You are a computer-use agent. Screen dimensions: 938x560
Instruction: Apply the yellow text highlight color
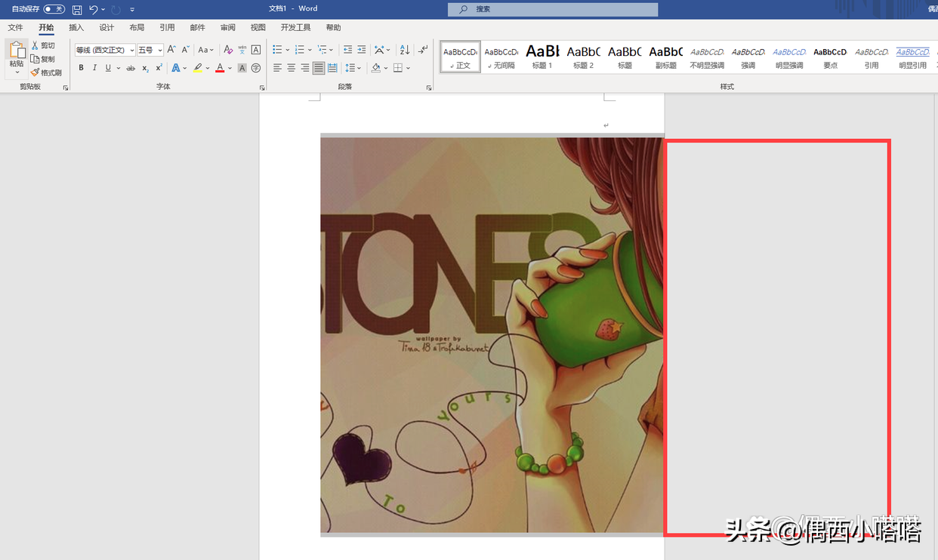197,68
